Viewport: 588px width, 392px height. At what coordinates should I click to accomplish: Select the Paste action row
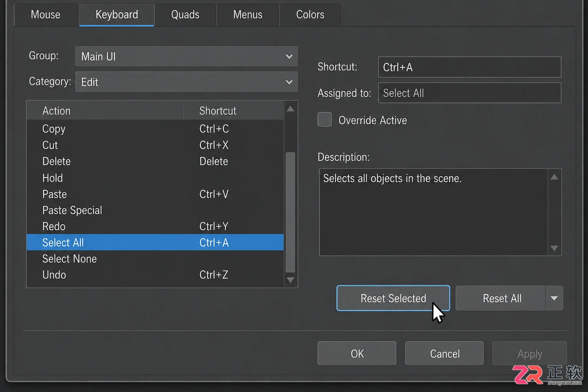155,194
